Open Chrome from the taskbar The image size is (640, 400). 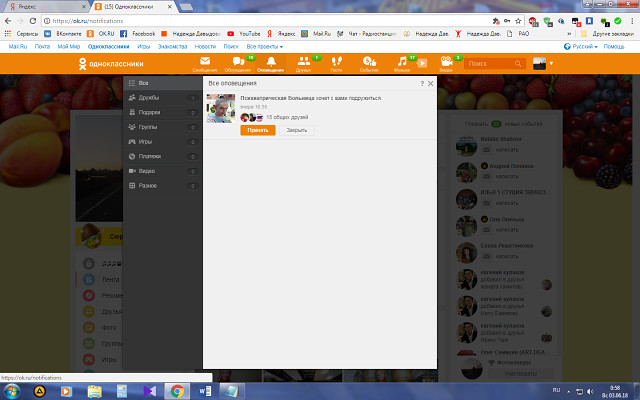coord(177,391)
